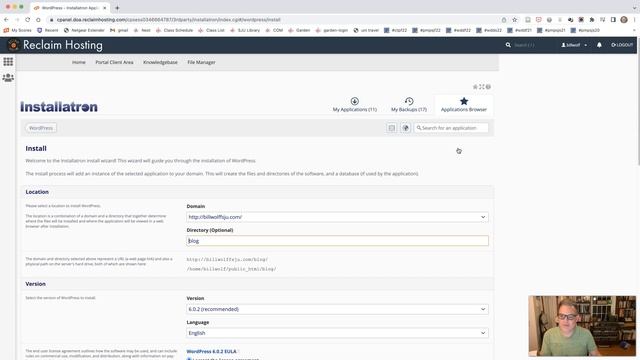Click the search magnifier in header
This screenshot has width=640, height=360.
508,45
